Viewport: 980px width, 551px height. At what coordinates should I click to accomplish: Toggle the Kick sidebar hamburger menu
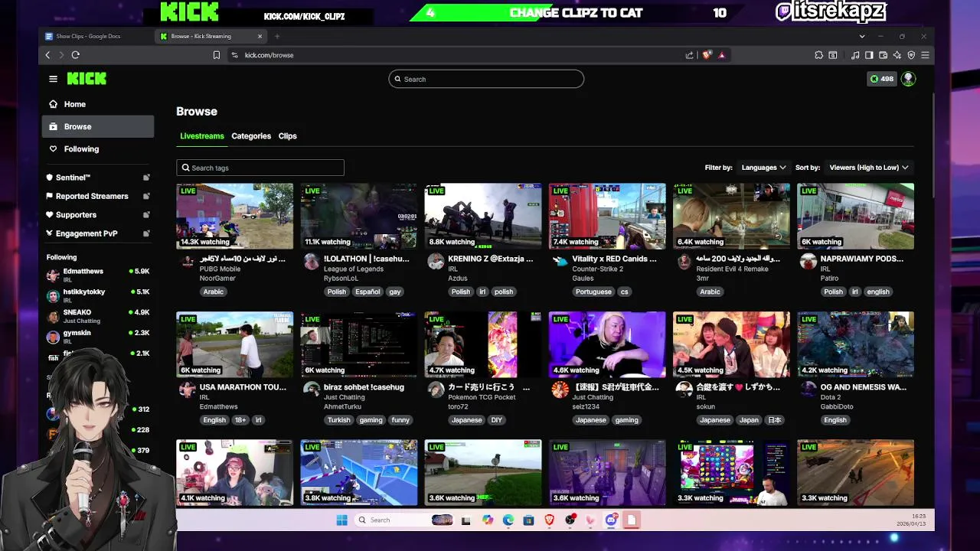[53, 79]
